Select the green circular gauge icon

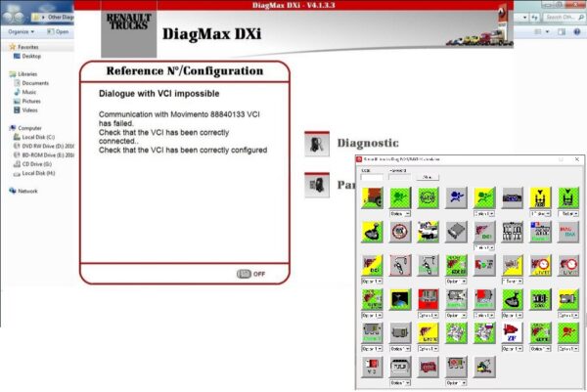(x=428, y=197)
